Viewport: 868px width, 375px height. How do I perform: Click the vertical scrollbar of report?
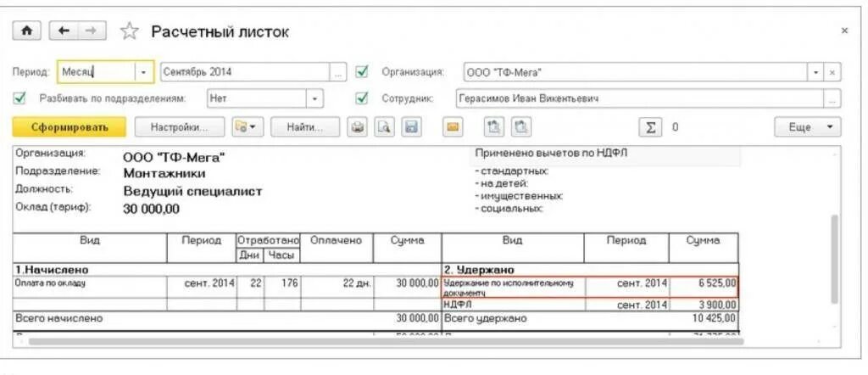[835, 260]
